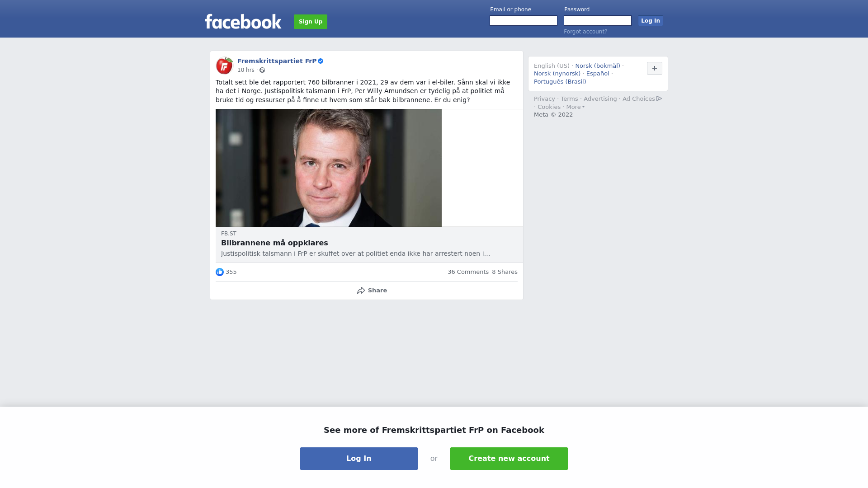Expand the More footer dropdown
The image size is (868, 488).
coord(575,107)
